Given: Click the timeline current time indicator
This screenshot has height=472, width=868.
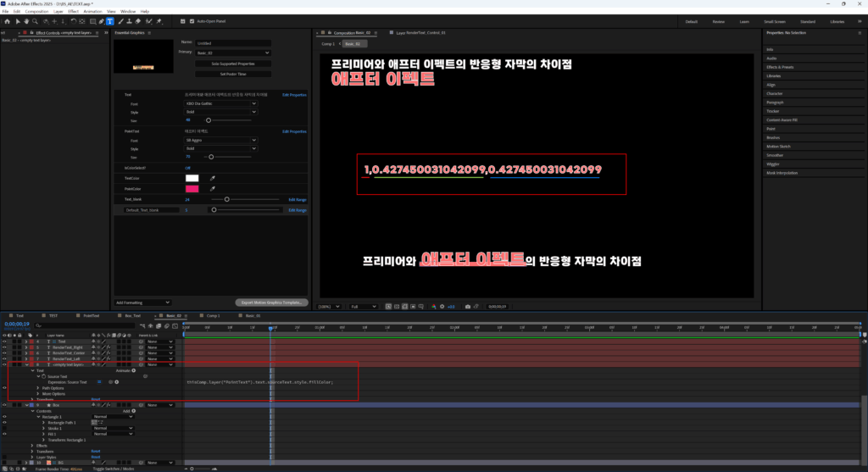Looking at the screenshot, I should click(270, 328).
